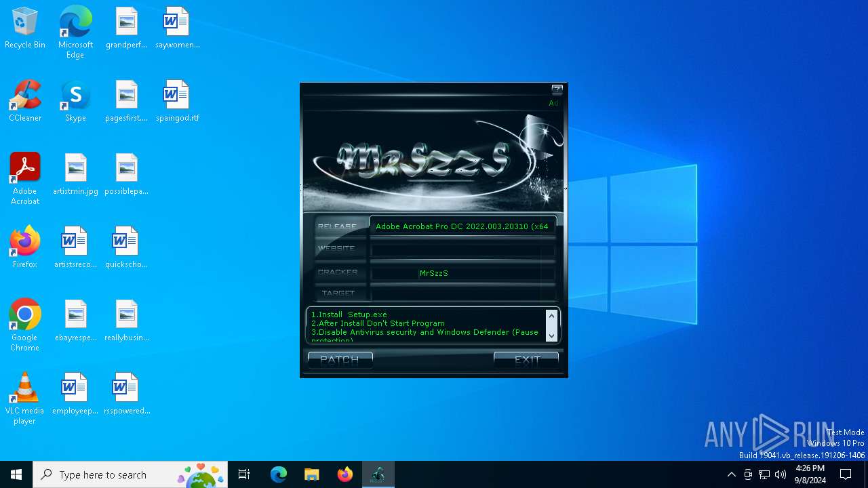Select the quickscho... Word document icon
This screenshot has height=488, width=868.
coord(126,248)
